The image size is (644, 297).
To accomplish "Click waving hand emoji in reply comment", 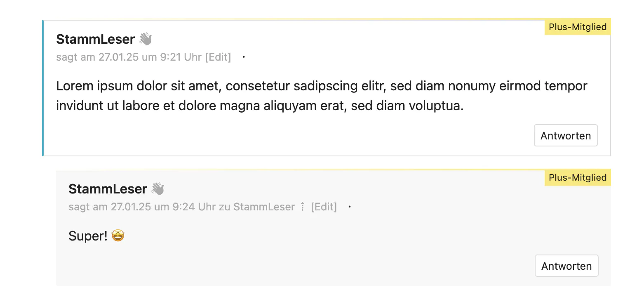I will click(x=158, y=189).
